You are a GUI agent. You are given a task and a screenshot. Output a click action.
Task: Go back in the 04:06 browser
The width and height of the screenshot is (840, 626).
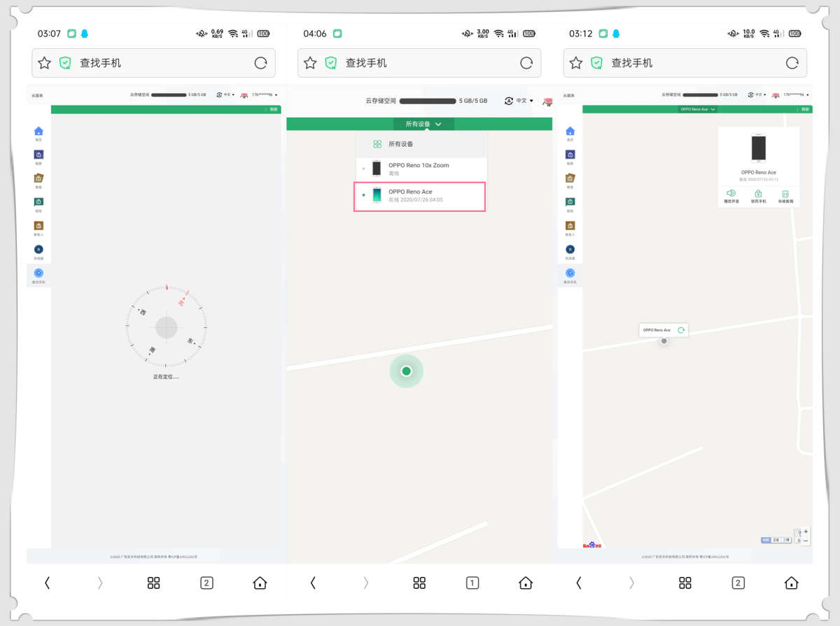pos(313,583)
